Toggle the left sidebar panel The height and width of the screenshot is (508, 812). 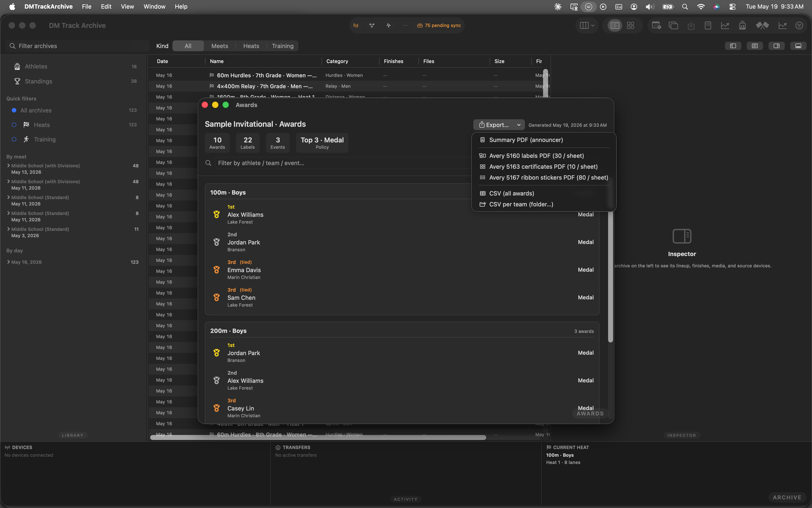click(733, 46)
